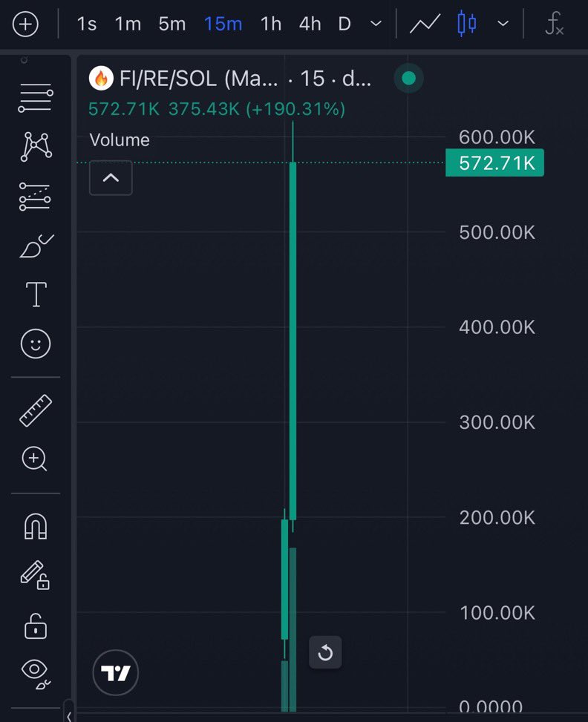Collapse the left drawing toolbar arrow
This screenshot has width=588, height=722.
[x=68, y=715]
